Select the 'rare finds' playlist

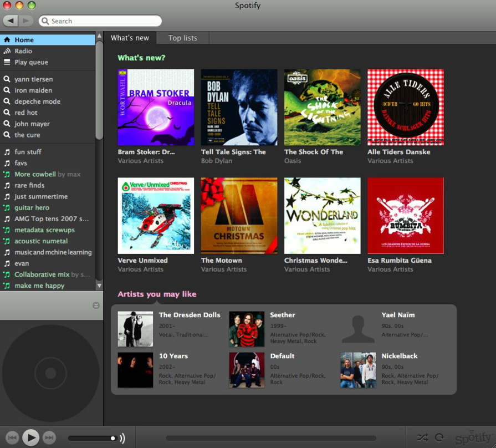[x=48, y=185]
